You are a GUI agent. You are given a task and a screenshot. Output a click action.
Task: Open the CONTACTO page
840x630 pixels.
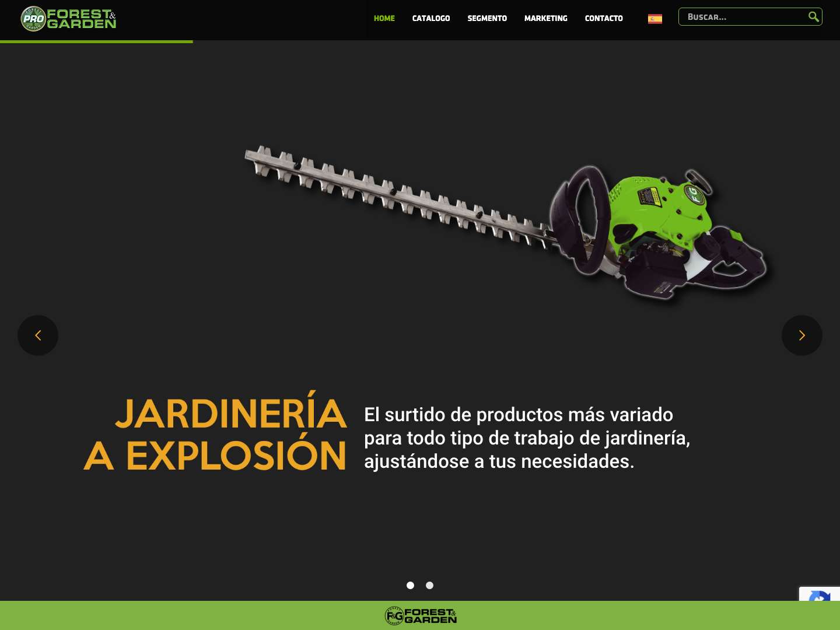[x=604, y=18]
